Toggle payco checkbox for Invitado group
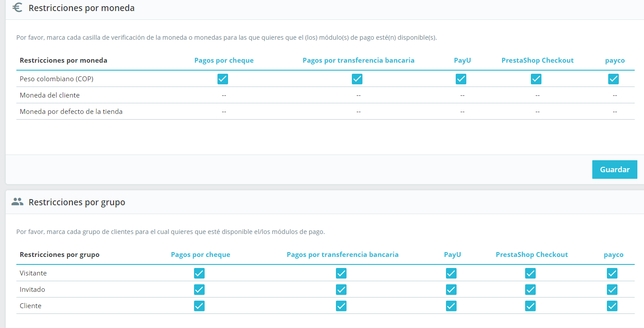Image resolution: width=644 pixels, height=328 pixels. (612, 290)
